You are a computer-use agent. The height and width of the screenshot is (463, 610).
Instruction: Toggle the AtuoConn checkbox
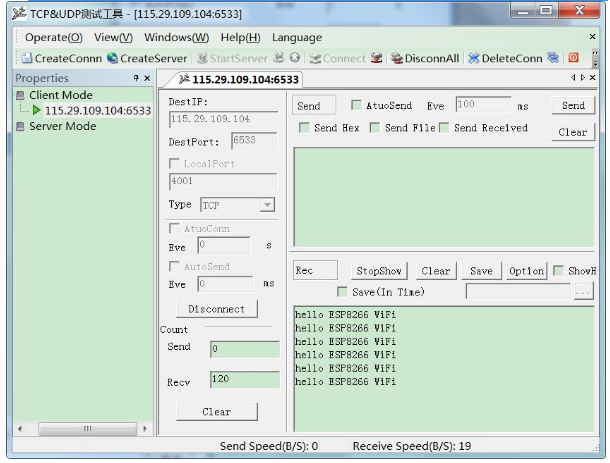174,228
